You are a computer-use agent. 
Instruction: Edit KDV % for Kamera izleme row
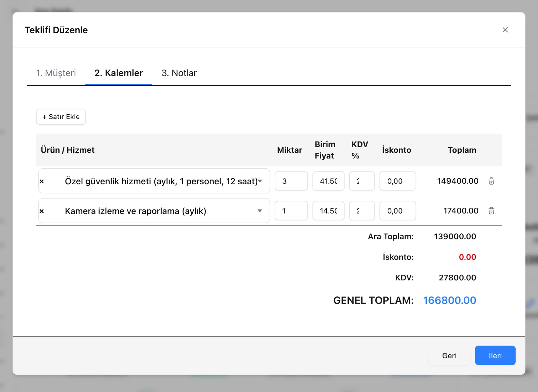pos(362,211)
